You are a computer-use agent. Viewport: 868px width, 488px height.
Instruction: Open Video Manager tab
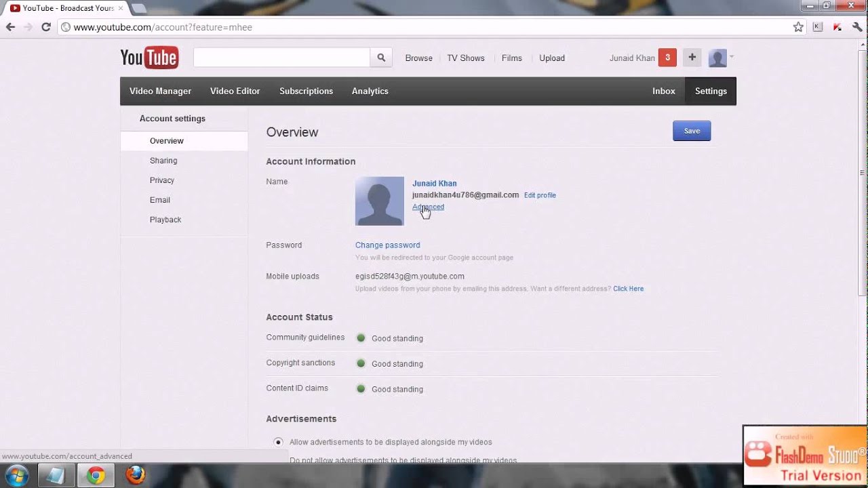coord(160,91)
